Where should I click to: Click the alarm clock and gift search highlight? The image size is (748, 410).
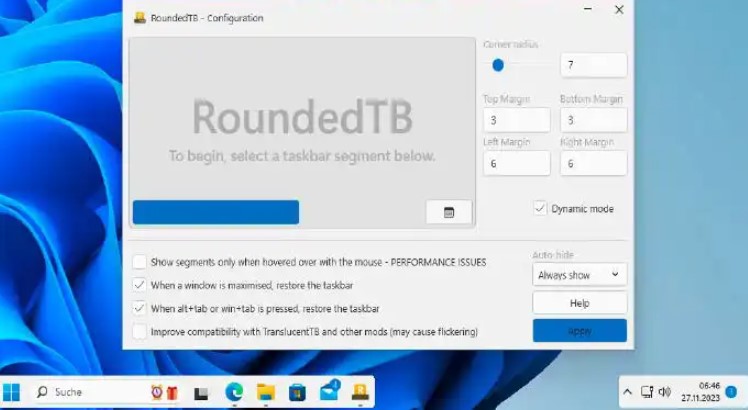165,392
